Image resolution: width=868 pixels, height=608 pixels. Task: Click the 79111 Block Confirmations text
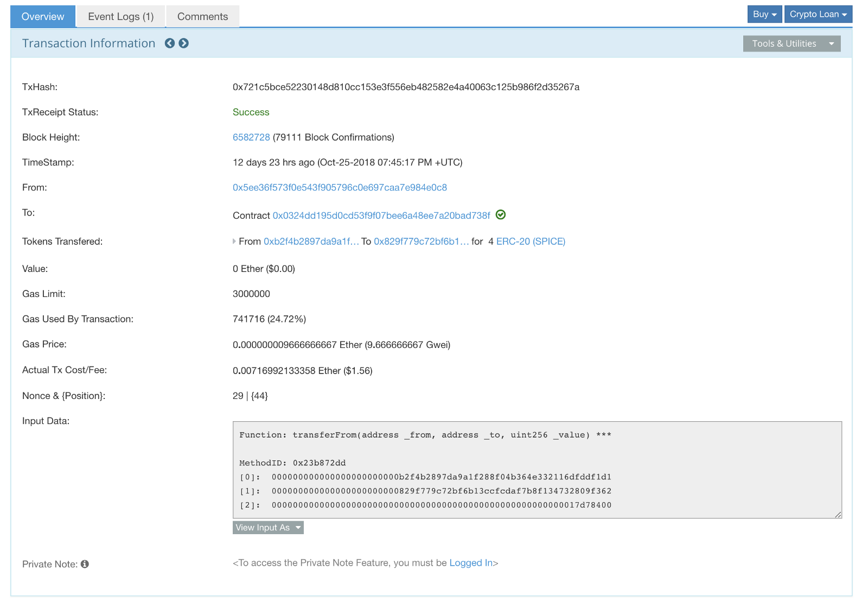pos(334,137)
